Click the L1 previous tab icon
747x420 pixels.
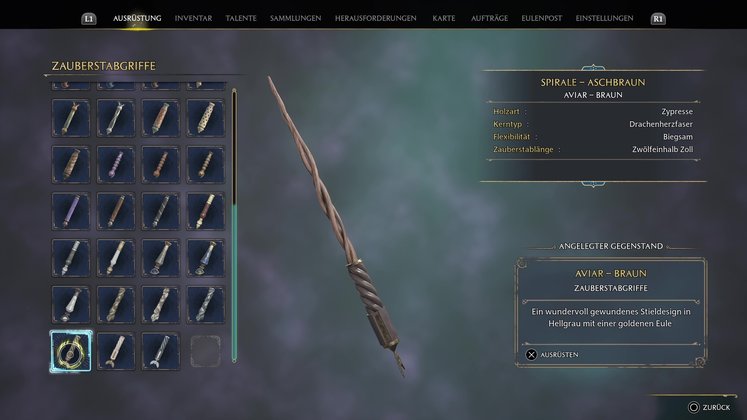pos(89,19)
